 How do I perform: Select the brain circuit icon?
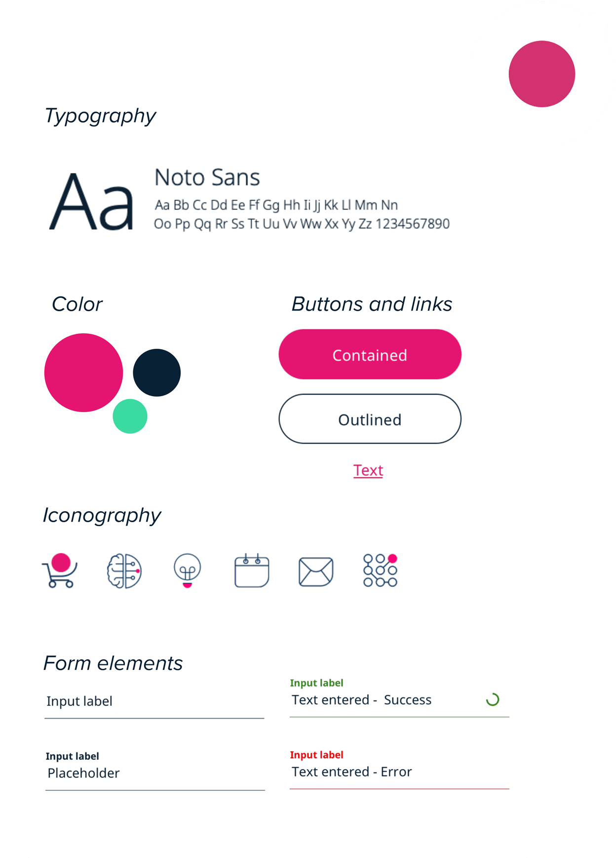[x=124, y=571]
